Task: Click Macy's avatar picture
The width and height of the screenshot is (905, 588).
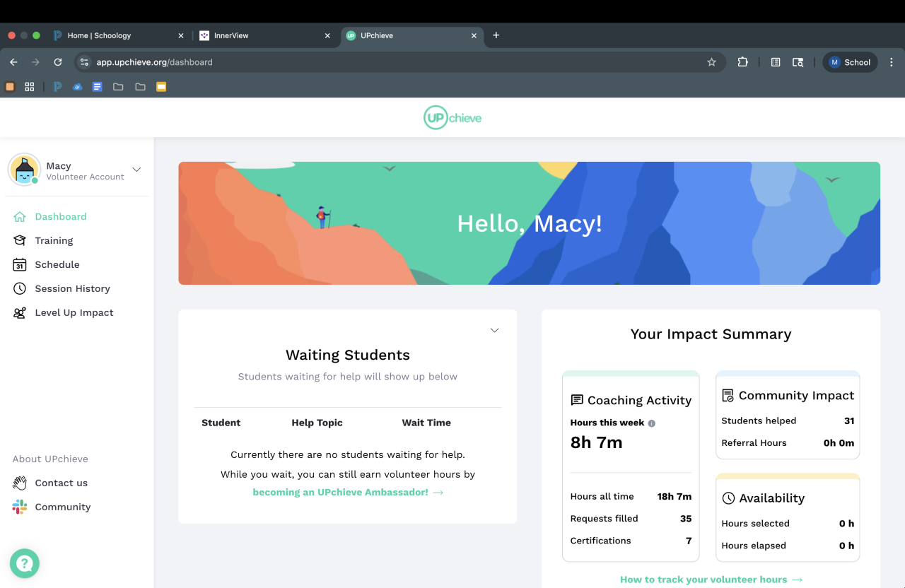Action: (24, 170)
